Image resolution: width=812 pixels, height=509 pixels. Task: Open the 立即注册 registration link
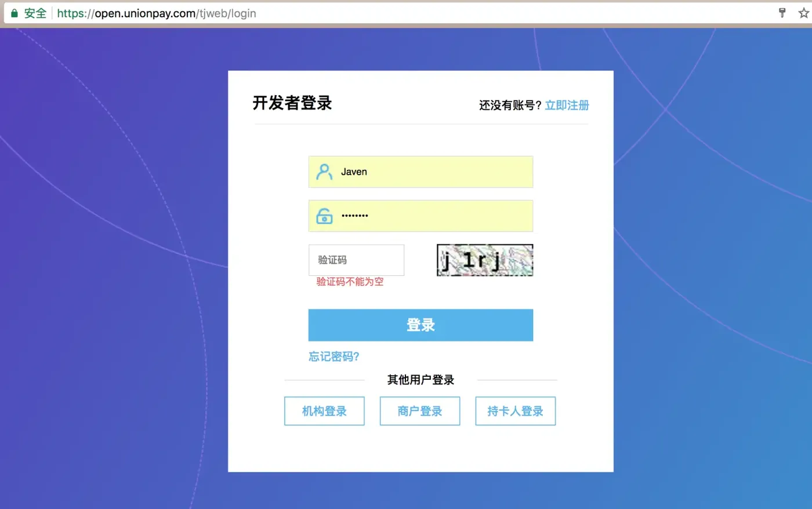[x=567, y=105]
